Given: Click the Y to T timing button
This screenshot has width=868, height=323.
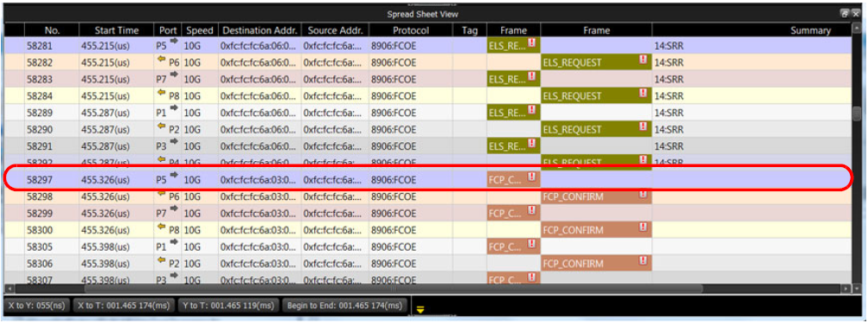Looking at the screenshot, I should coord(229,305).
